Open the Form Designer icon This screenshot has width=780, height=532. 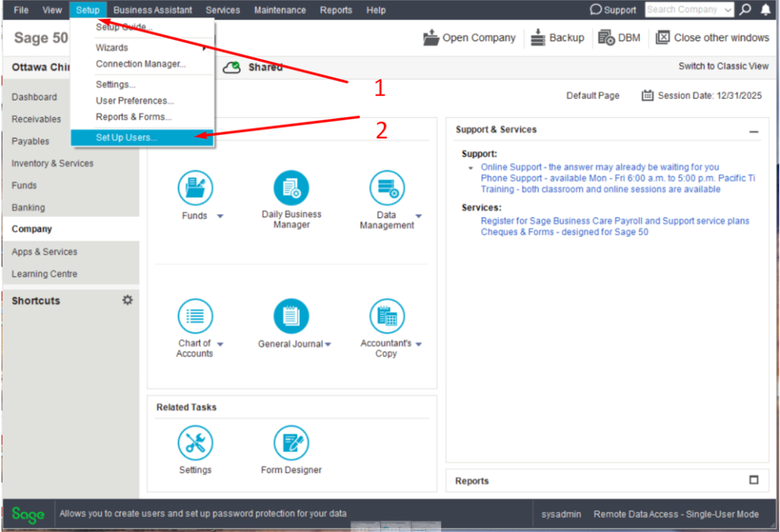pyautogui.click(x=291, y=443)
